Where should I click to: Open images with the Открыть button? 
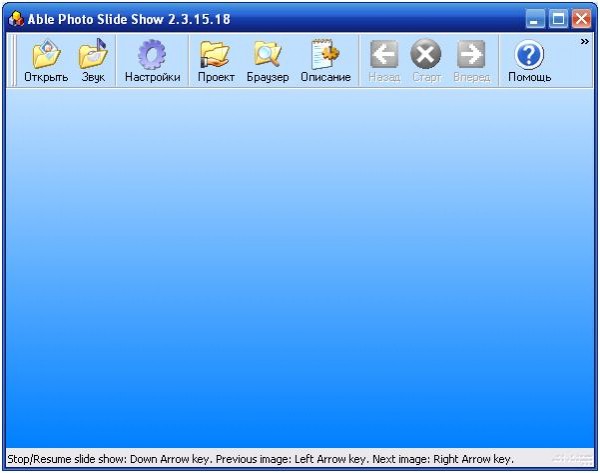(46, 60)
